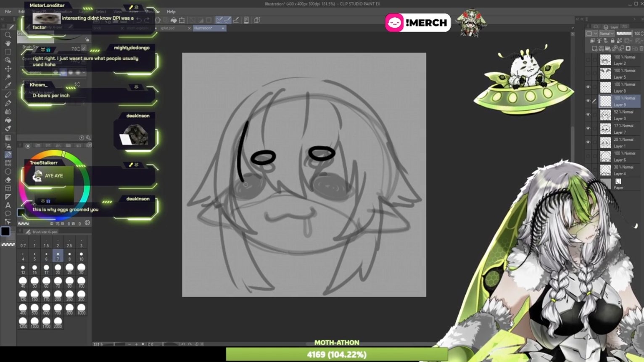Open the Help menu
The height and width of the screenshot is (362, 644).
tap(171, 12)
